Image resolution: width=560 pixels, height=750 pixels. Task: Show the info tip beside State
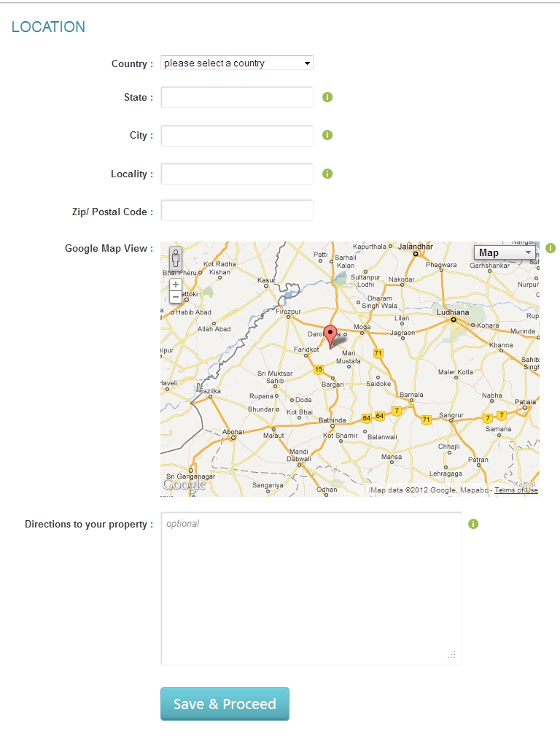(x=327, y=97)
